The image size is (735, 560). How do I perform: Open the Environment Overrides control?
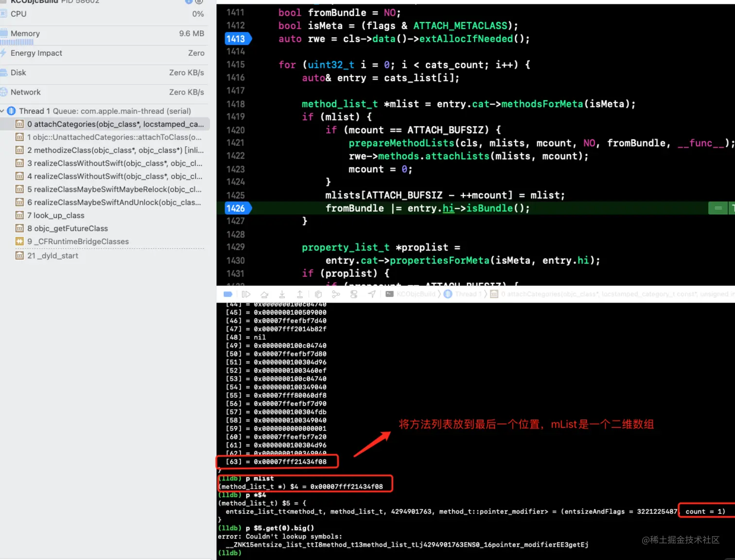pyautogui.click(x=354, y=294)
